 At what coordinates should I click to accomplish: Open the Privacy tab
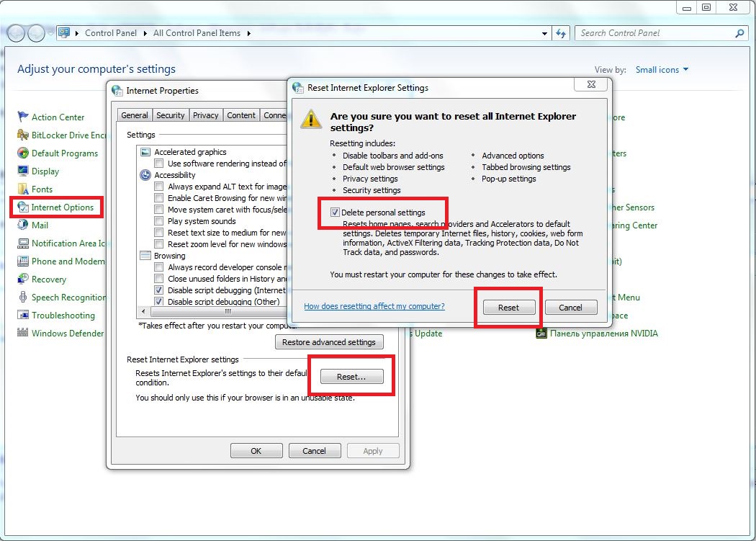(x=206, y=115)
